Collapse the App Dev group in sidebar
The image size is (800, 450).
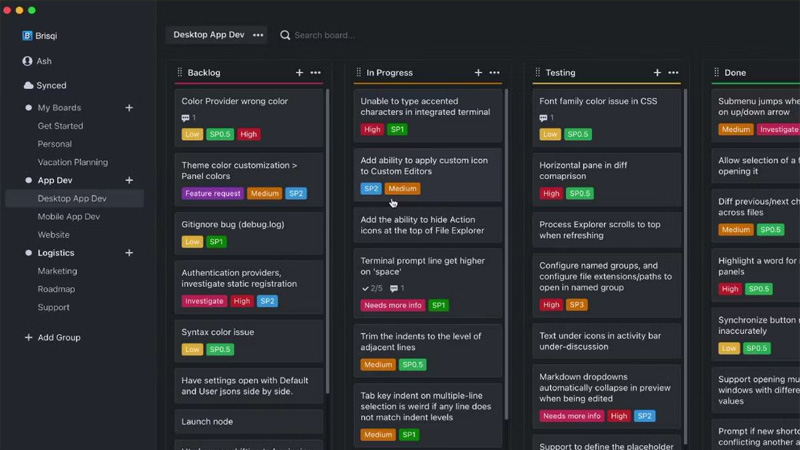[x=28, y=181]
